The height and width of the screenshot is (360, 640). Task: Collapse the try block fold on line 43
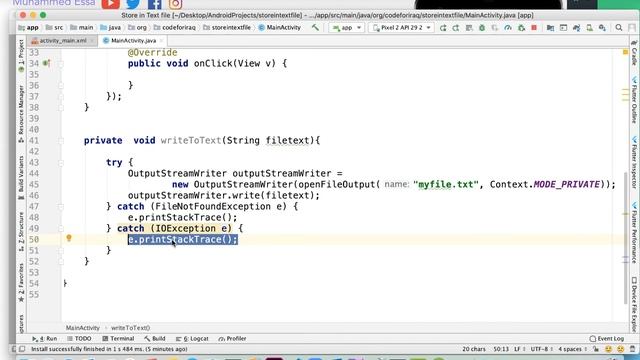(x=61, y=163)
